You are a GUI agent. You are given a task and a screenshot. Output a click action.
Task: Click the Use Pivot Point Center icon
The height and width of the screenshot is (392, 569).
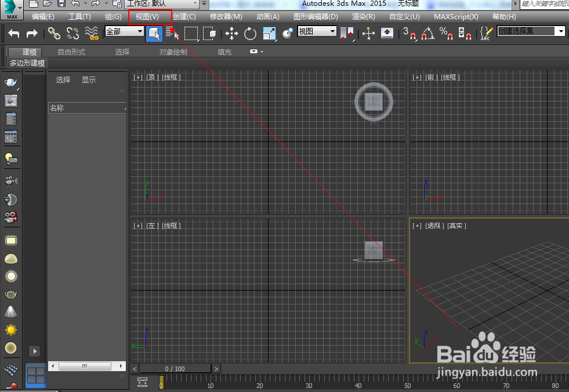(x=347, y=34)
